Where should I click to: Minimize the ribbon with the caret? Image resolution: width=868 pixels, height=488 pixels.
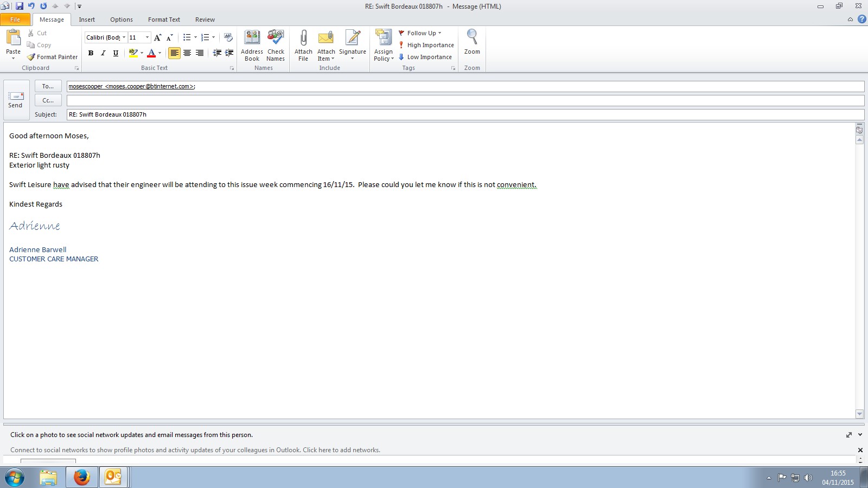pos(850,20)
